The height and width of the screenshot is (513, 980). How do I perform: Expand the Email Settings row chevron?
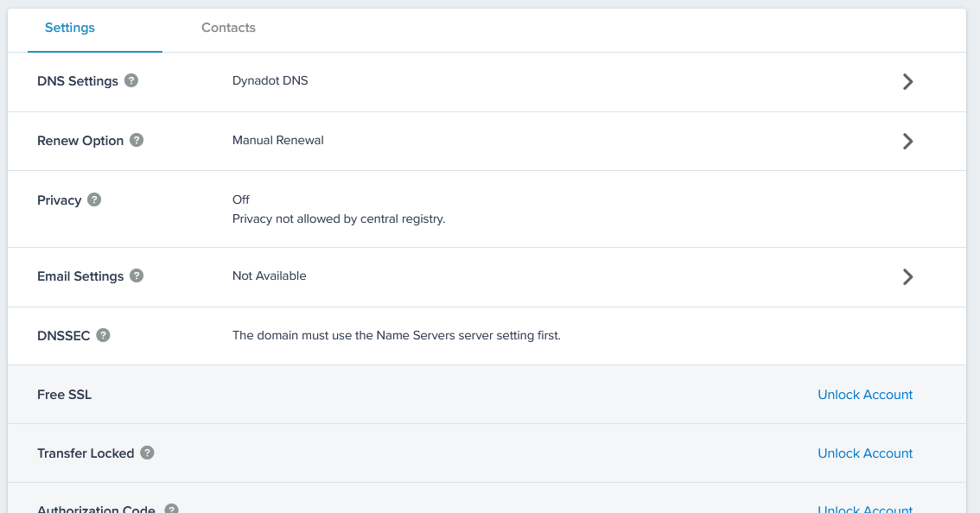pos(907,276)
